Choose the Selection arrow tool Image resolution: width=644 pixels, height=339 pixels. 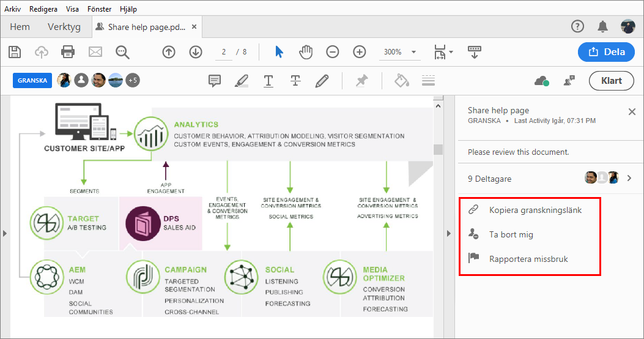pos(279,52)
